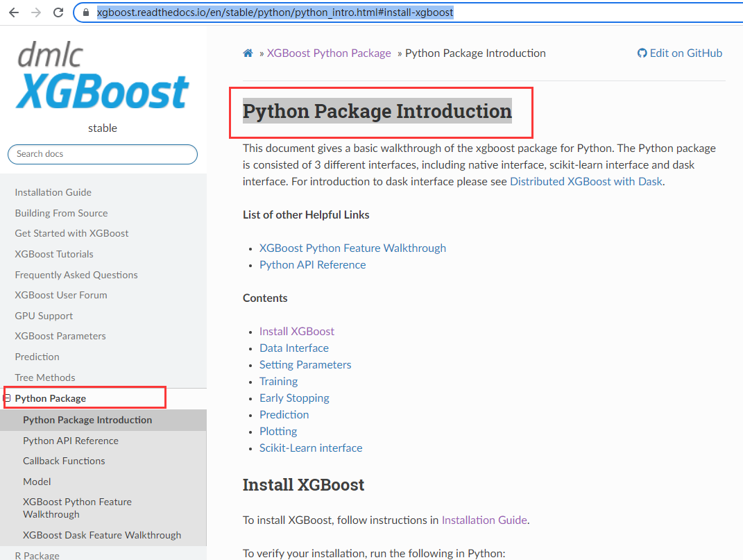Reload the page with refresh icon
This screenshot has height=560, width=743.
[x=58, y=12]
